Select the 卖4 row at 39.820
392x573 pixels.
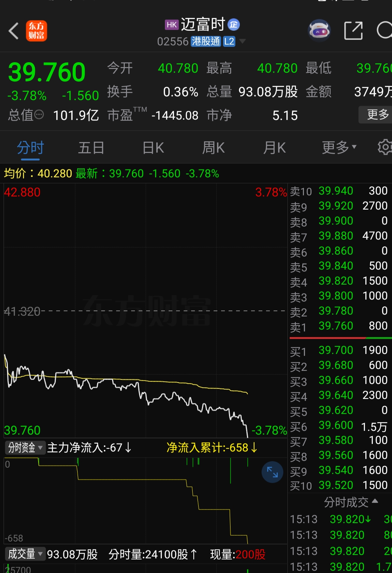(340, 281)
